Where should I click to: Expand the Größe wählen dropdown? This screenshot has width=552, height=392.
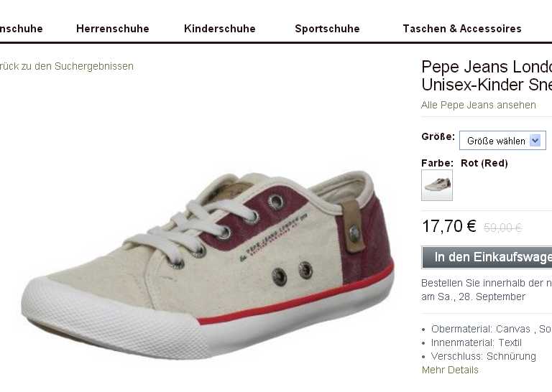click(502, 141)
